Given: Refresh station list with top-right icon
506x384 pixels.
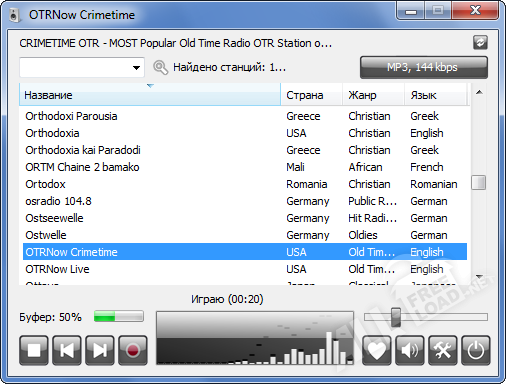Looking at the screenshot, I should pos(480,43).
